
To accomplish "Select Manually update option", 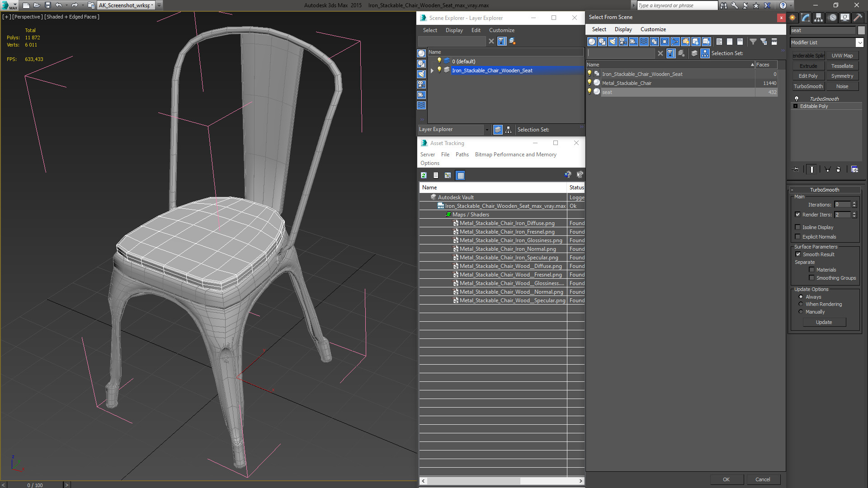I will pyautogui.click(x=801, y=312).
